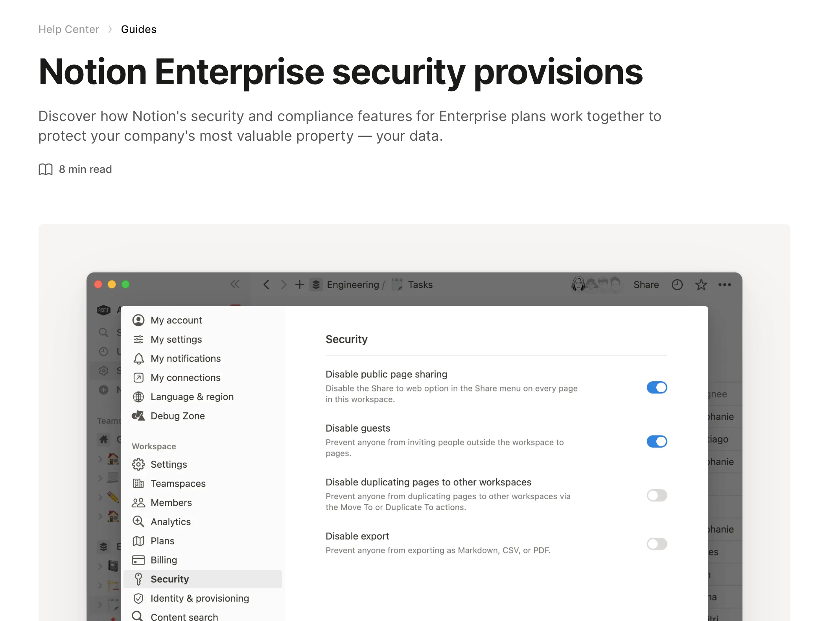The width and height of the screenshot is (840, 621).
Task: Click the Guides breadcrumb link
Action: (138, 29)
